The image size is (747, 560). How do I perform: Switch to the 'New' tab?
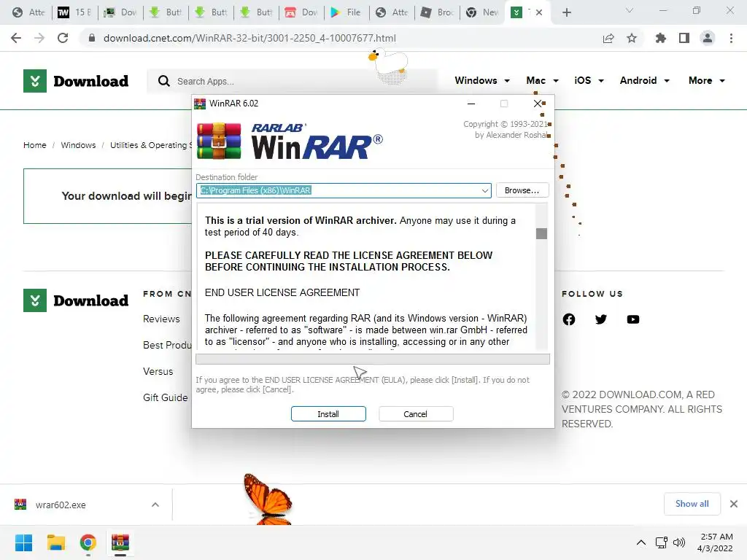pyautogui.click(x=482, y=12)
